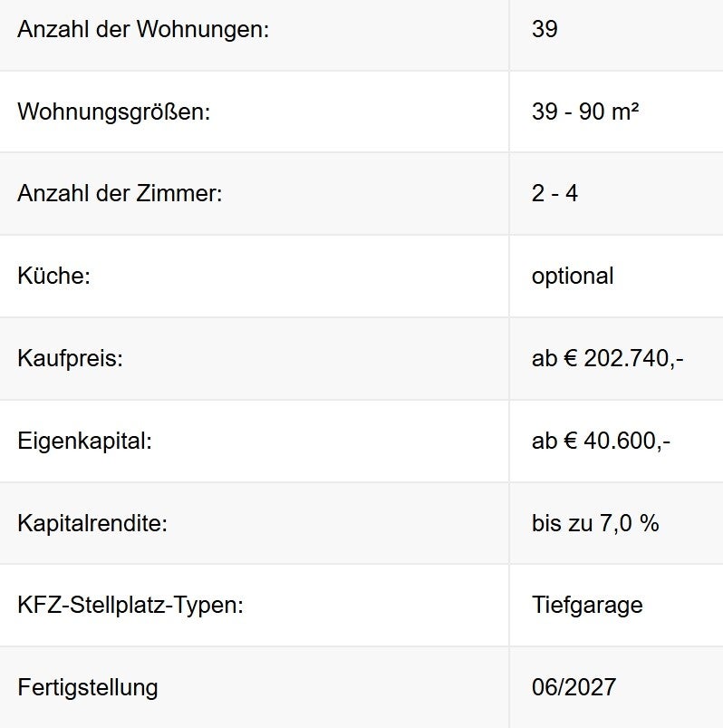The width and height of the screenshot is (723, 728).
Task: Click the 'Küche:' label
Action: 54,276
